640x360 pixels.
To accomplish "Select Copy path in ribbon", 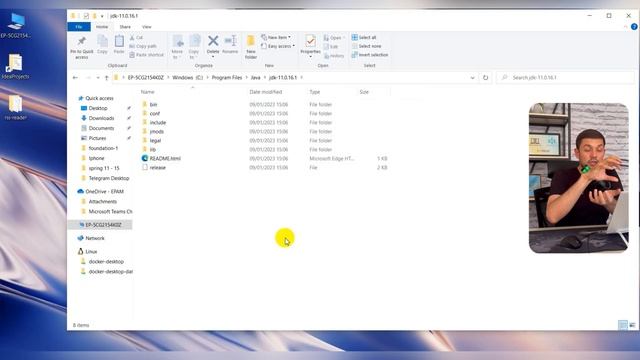I will 143,46.
